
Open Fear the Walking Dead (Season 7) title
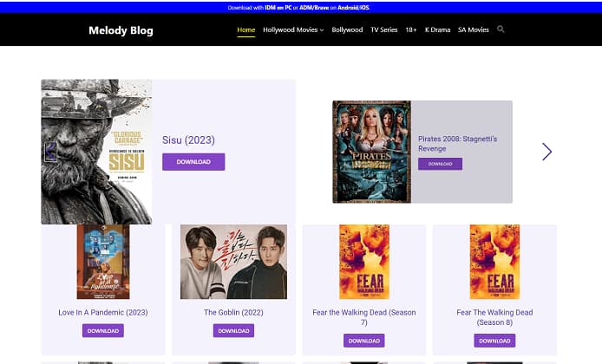click(x=364, y=317)
